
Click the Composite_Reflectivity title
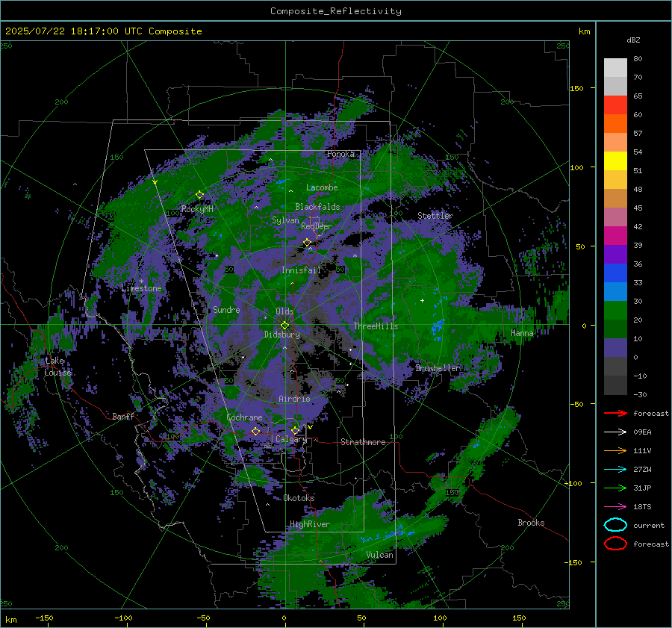[x=336, y=11]
